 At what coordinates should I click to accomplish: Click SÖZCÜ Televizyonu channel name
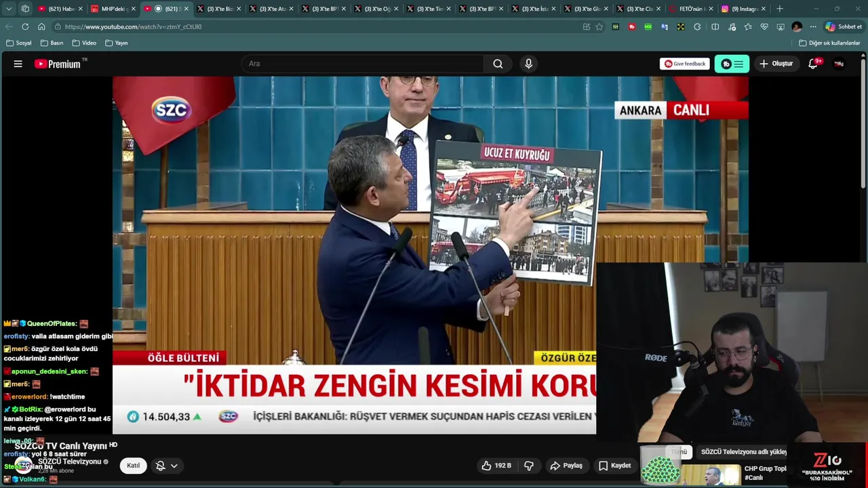(x=69, y=462)
